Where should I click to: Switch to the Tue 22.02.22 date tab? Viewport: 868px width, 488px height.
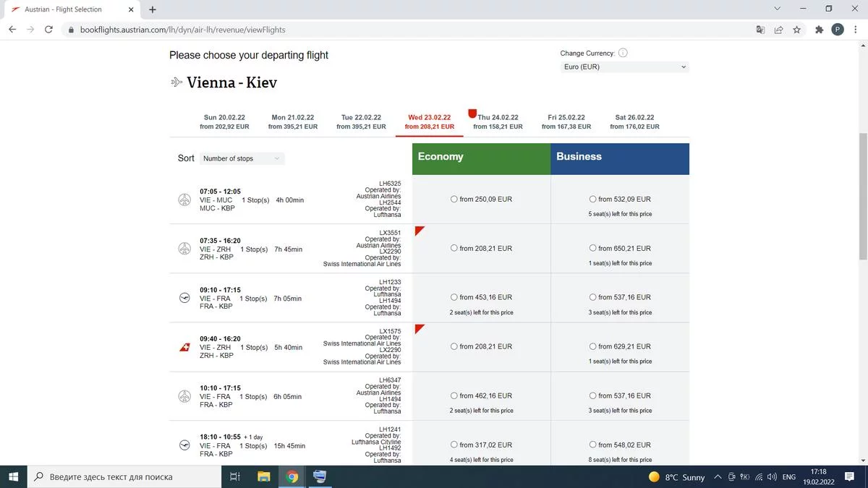pyautogui.click(x=361, y=121)
